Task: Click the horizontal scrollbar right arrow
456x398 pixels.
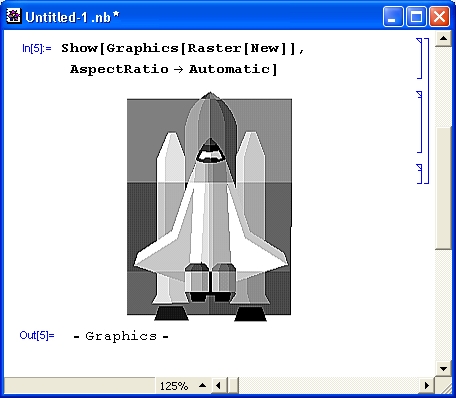Action: pos(427,386)
